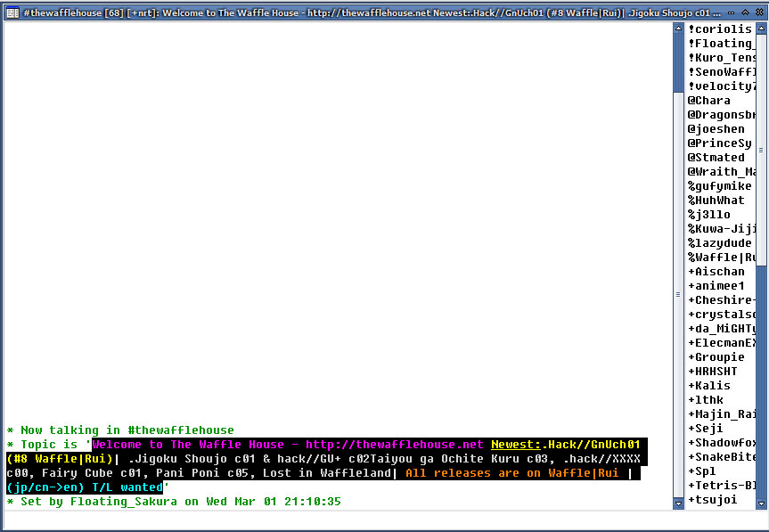This screenshot has height=532, width=769.
Task: Select user !SenoWaffl in nick list
Action: pos(721,72)
